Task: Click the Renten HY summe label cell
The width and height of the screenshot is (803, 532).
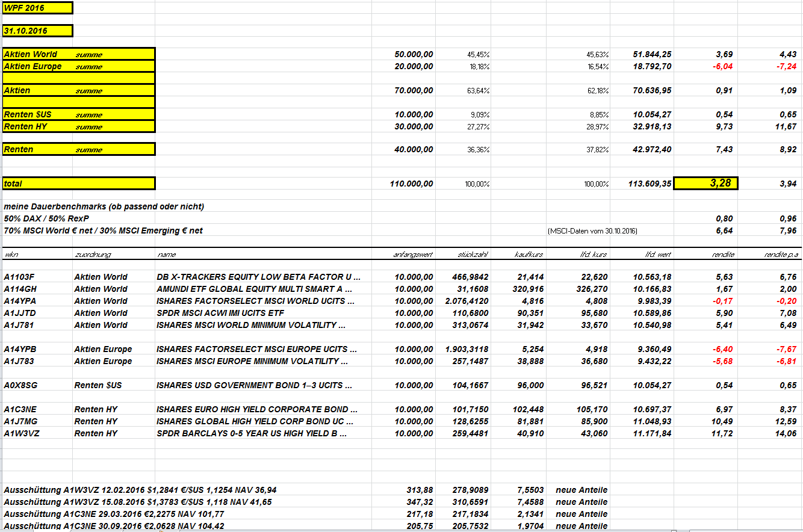Action: pyautogui.click(x=79, y=126)
